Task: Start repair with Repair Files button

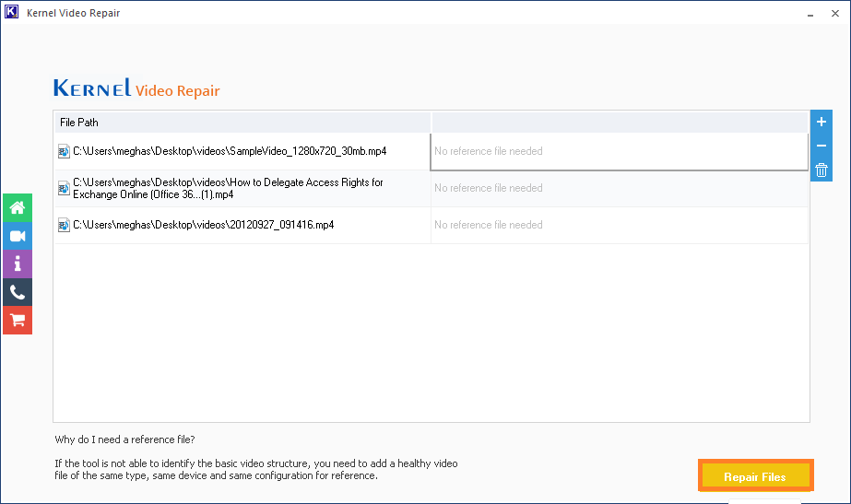Action: coord(755,476)
